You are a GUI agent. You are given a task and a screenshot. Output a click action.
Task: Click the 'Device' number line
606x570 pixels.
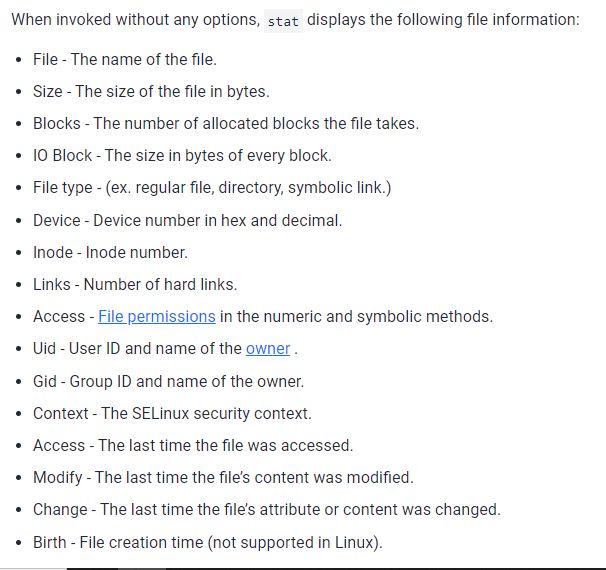(x=187, y=220)
